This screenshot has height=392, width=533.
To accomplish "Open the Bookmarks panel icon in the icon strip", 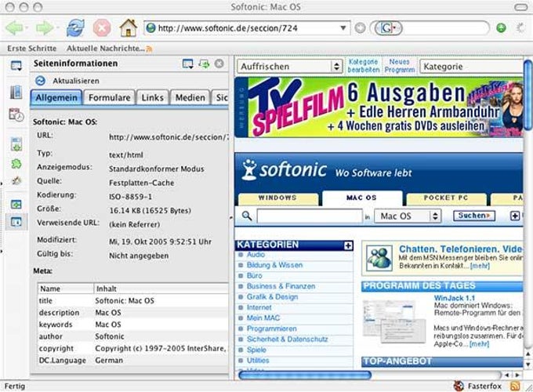I will (x=16, y=93).
